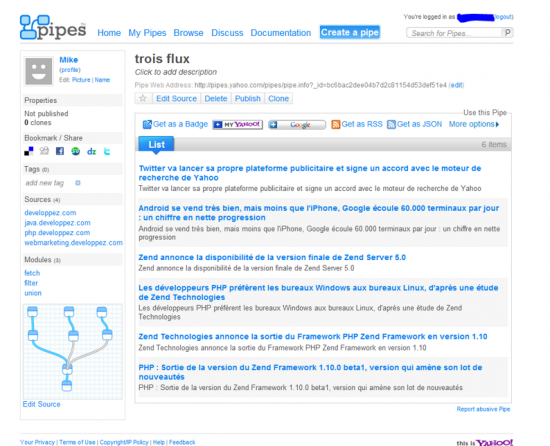
Task: Click the Delete button
Action: click(216, 99)
